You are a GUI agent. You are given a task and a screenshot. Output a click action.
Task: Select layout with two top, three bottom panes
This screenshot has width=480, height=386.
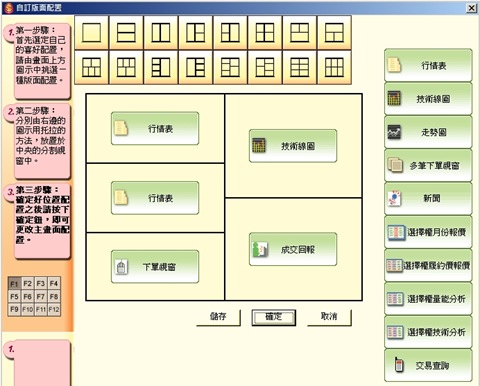pos(91,67)
